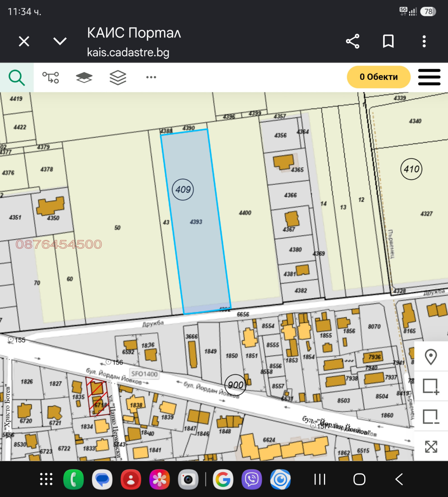
Task: Click parcel label 4366
Action: point(290,195)
